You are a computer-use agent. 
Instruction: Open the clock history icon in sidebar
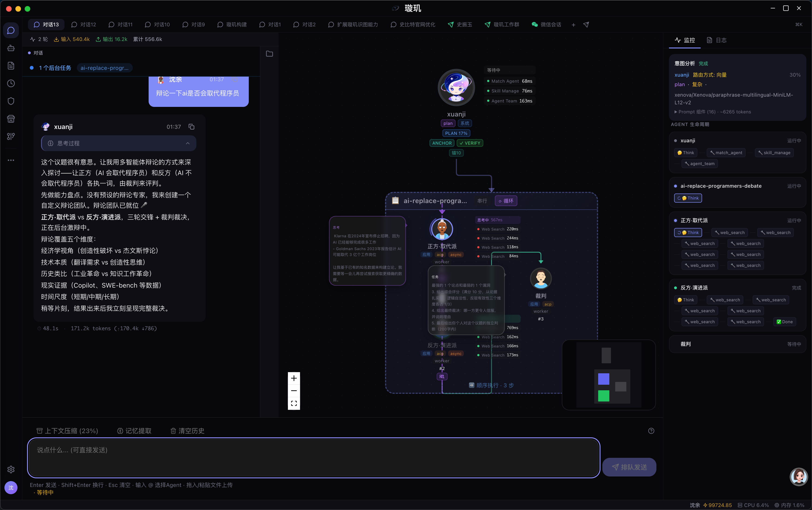click(11, 83)
